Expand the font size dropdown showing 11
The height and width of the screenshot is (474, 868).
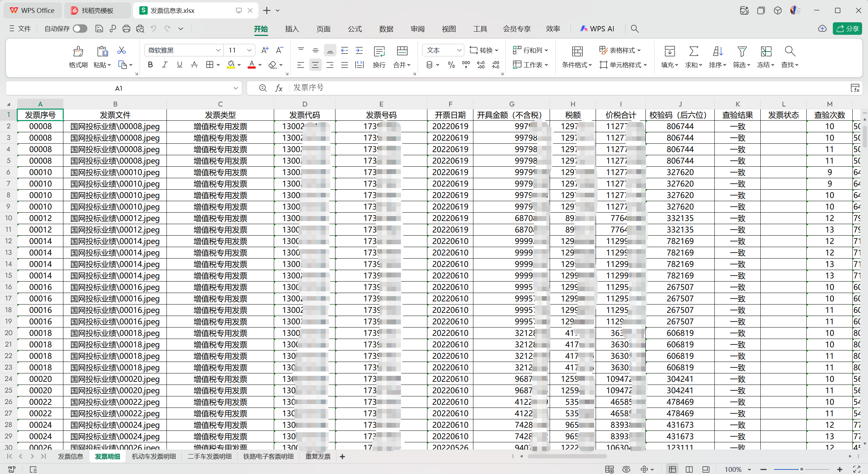point(249,50)
